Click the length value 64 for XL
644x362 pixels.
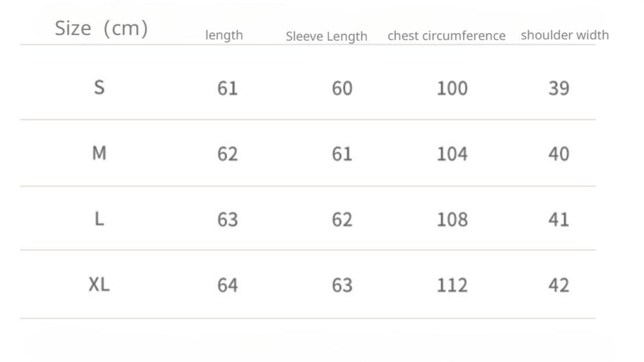(227, 286)
